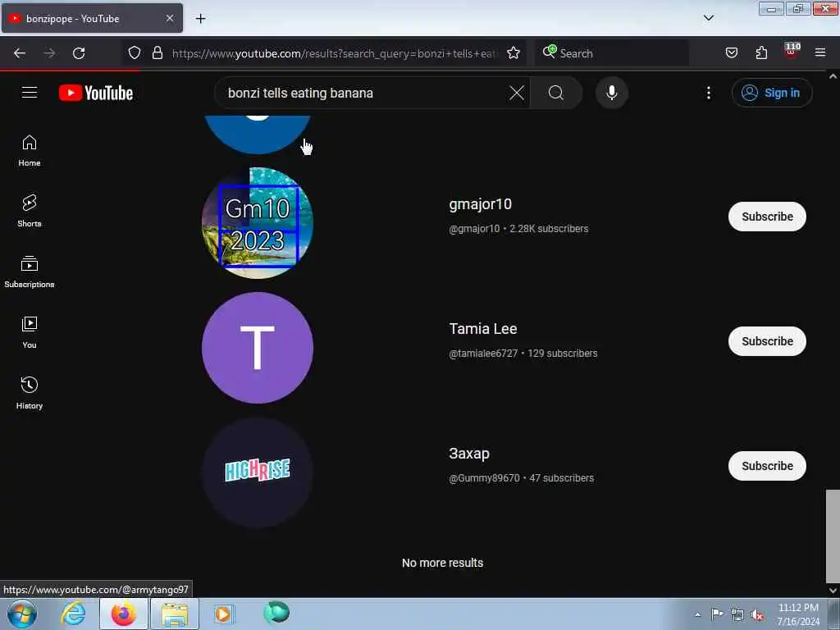840x630 pixels.
Task: Open the Highrise channel avatar
Action: [x=257, y=472]
